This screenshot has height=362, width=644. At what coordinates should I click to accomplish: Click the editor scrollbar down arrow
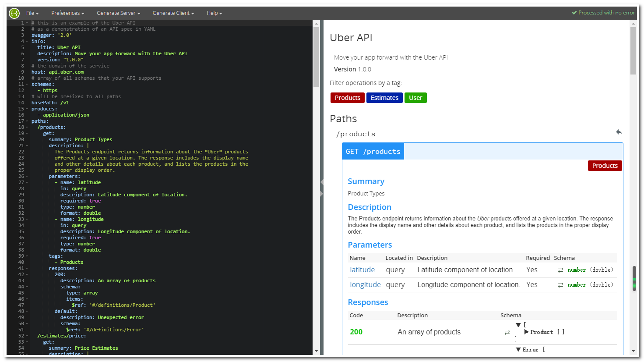pyautogui.click(x=316, y=351)
